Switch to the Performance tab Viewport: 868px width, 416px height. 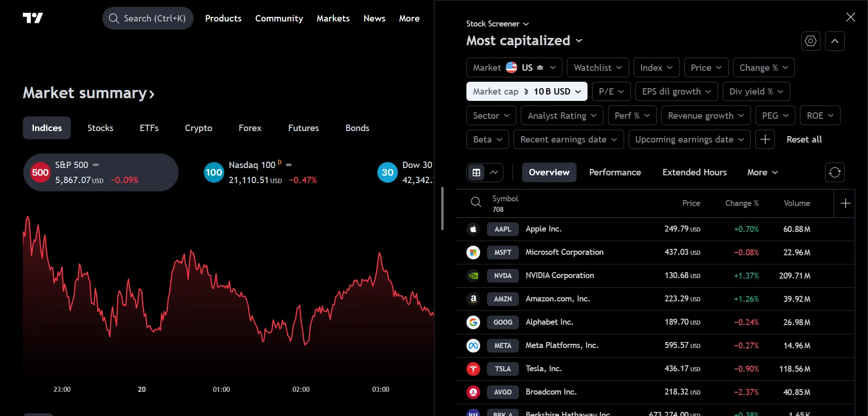click(615, 173)
